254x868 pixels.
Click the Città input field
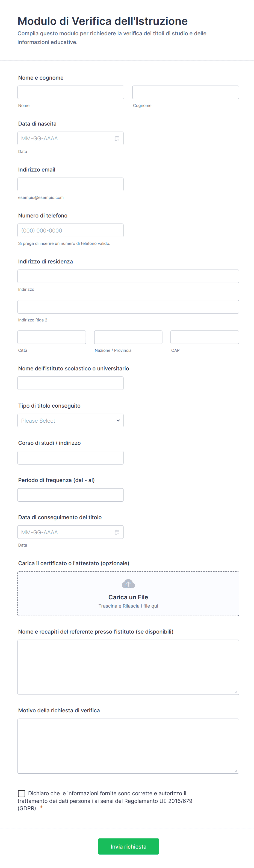pos(52,337)
